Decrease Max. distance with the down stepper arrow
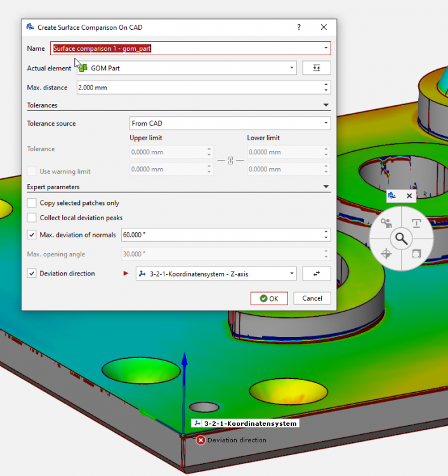The width and height of the screenshot is (448, 476). (326, 91)
